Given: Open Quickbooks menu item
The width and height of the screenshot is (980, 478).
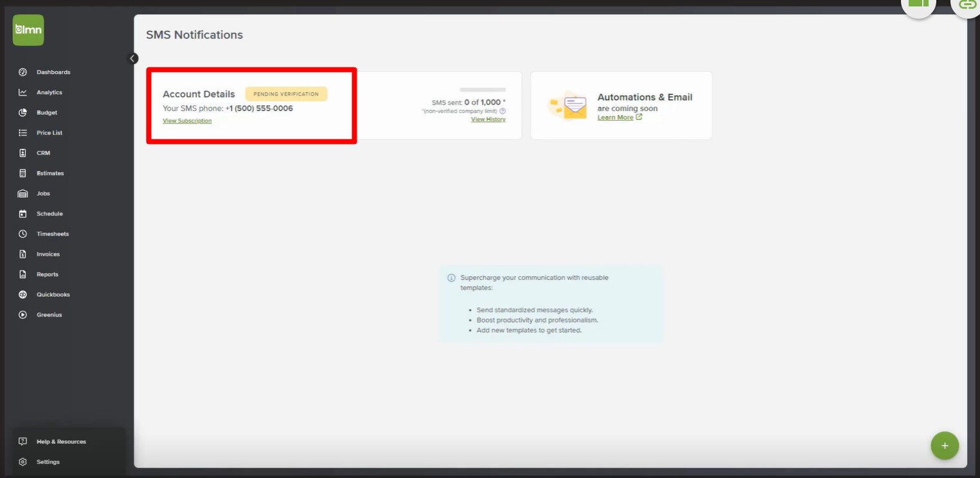Looking at the screenshot, I should tap(53, 295).
